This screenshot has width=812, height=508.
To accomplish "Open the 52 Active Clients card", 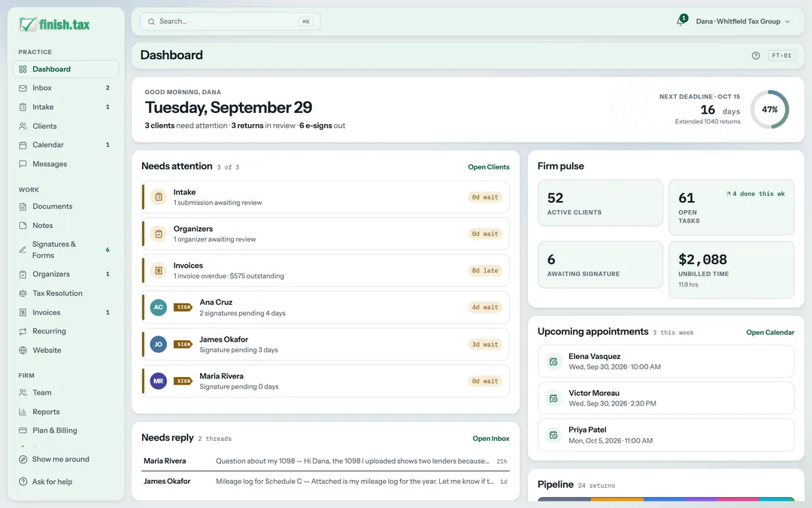I will tap(600, 203).
